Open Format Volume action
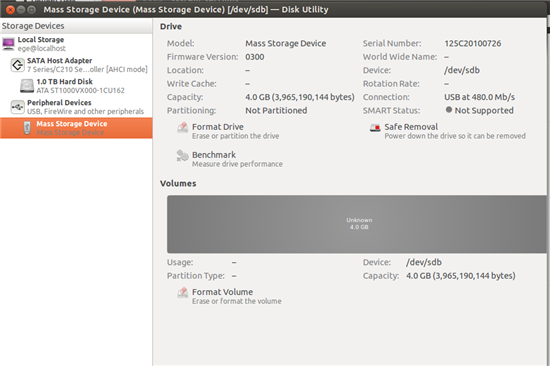Image resolution: width=550 pixels, height=366 pixels. 229,296
